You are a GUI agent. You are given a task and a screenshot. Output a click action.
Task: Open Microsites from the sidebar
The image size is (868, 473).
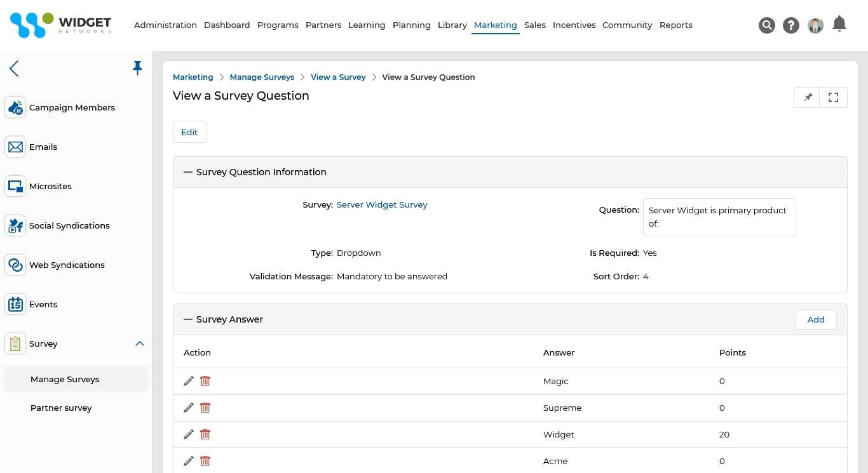pyautogui.click(x=15, y=186)
